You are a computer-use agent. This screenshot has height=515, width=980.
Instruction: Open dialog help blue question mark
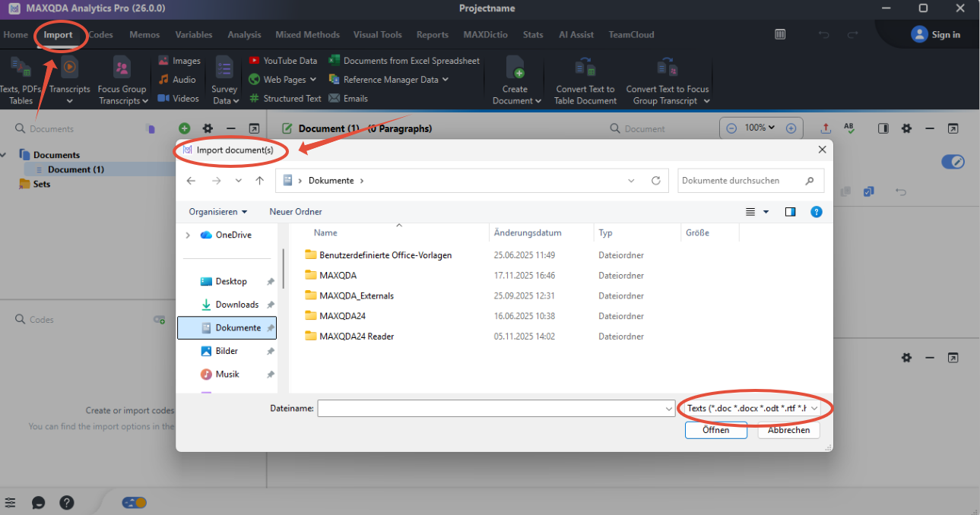coord(817,212)
